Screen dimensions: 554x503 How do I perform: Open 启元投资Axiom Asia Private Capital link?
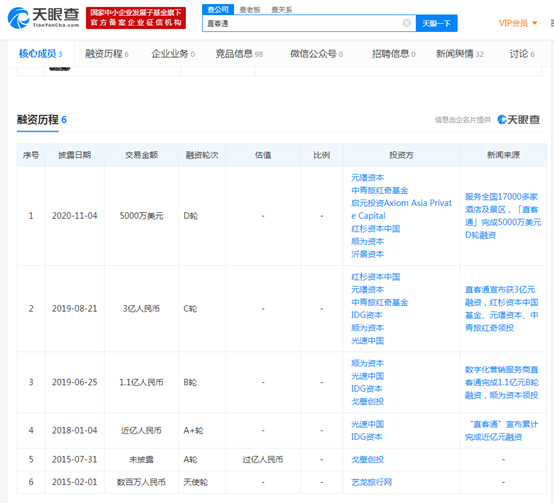401,209
